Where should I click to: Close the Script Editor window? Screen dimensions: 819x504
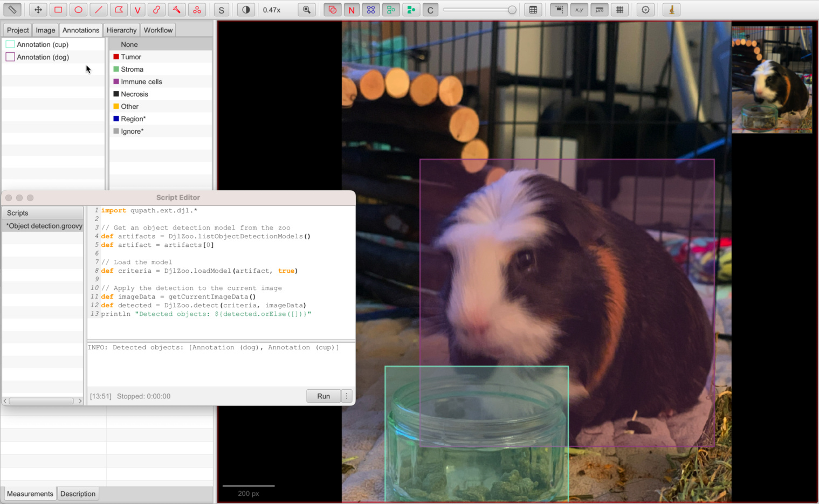(x=9, y=198)
